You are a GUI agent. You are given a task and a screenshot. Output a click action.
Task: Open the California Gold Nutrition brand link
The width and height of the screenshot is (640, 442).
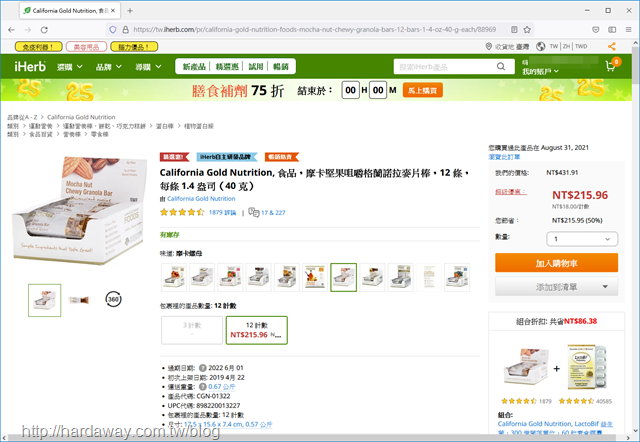click(201, 199)
